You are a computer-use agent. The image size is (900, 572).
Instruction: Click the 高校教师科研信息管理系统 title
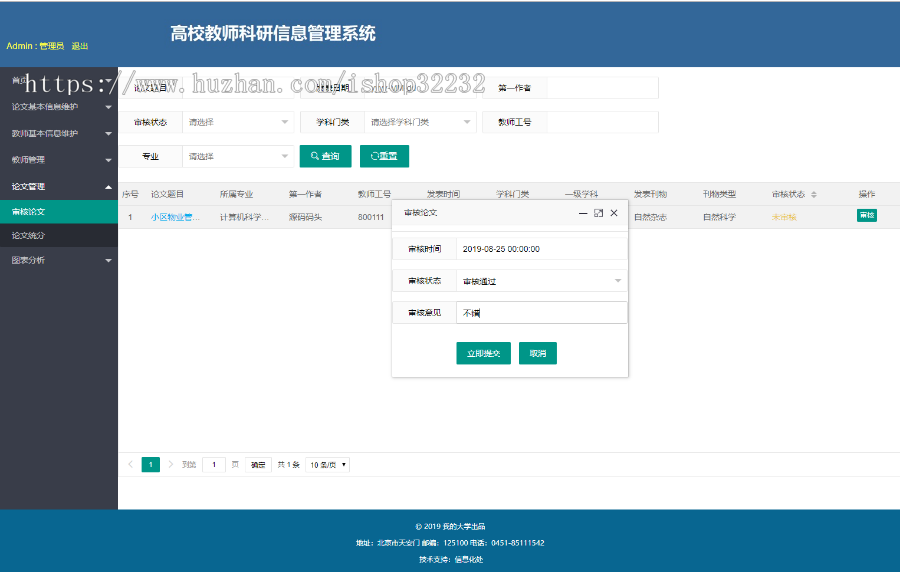point(273,33)
